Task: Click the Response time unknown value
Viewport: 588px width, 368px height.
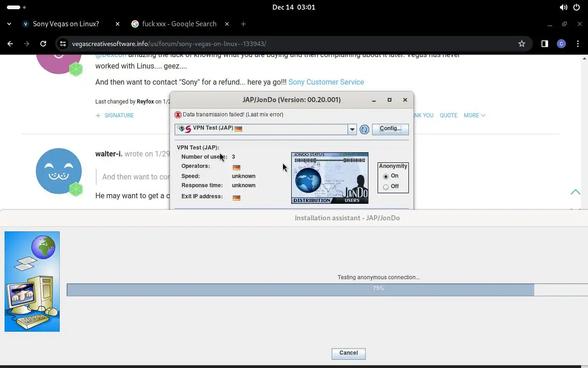Action: tap(243, 185)
